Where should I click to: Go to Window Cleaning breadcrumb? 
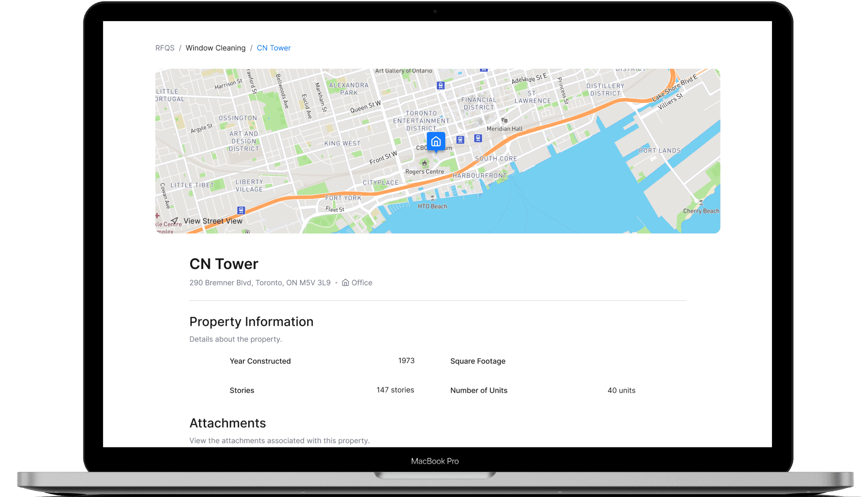pos(215,48)
